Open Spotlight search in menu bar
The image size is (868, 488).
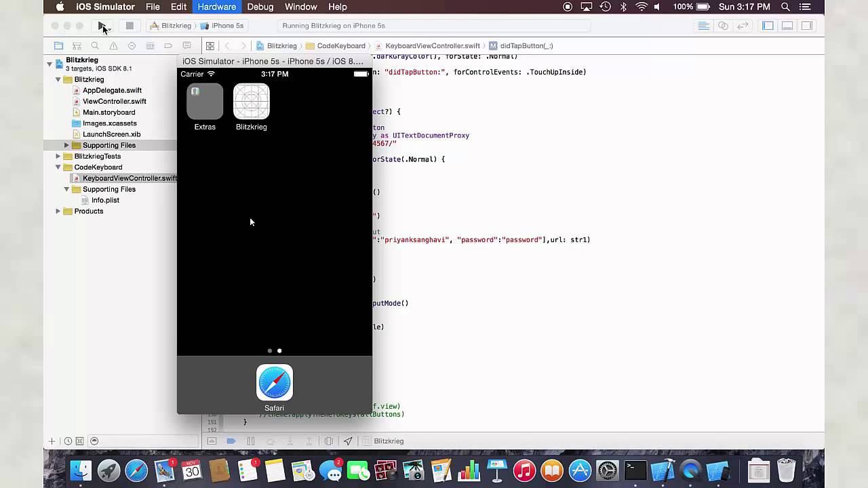tap(785, 7)
